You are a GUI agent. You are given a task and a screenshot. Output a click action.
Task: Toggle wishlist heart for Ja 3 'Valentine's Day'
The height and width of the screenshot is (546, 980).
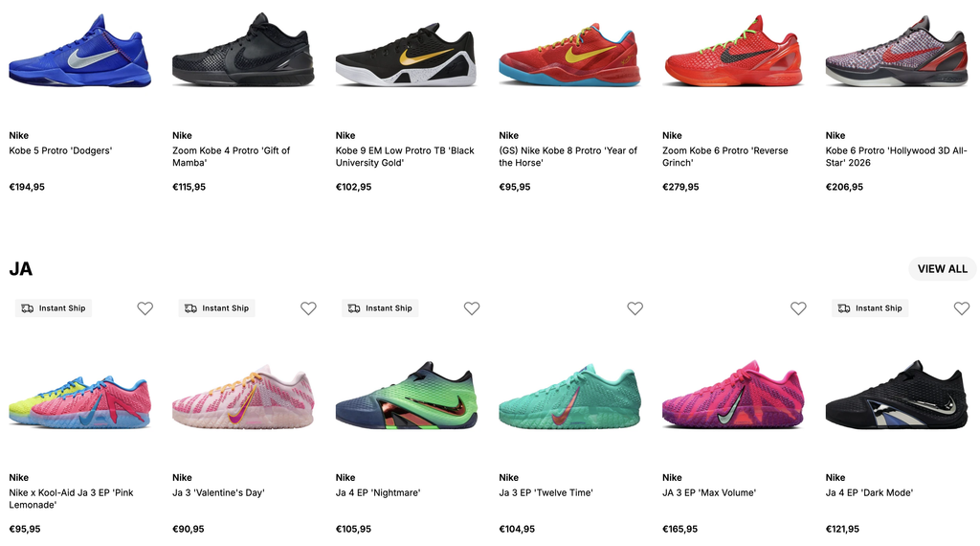308,308
